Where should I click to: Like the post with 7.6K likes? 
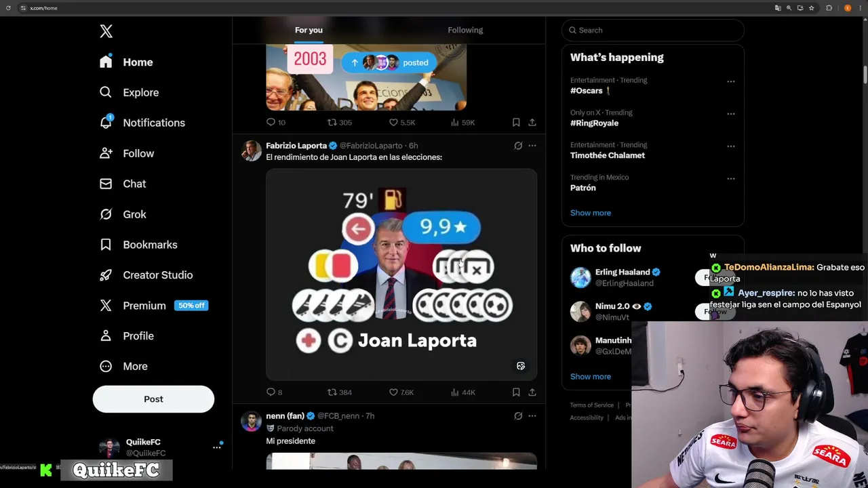coord(401,392)
